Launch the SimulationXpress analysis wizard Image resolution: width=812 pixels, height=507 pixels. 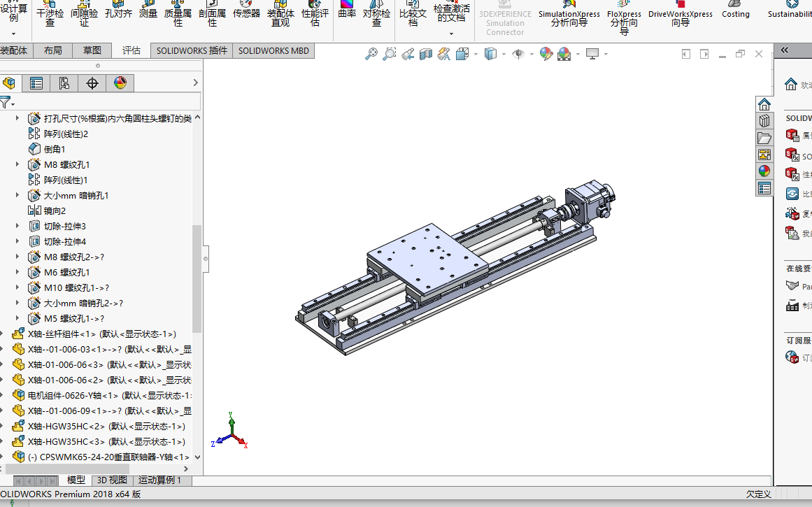pos(569,13)
